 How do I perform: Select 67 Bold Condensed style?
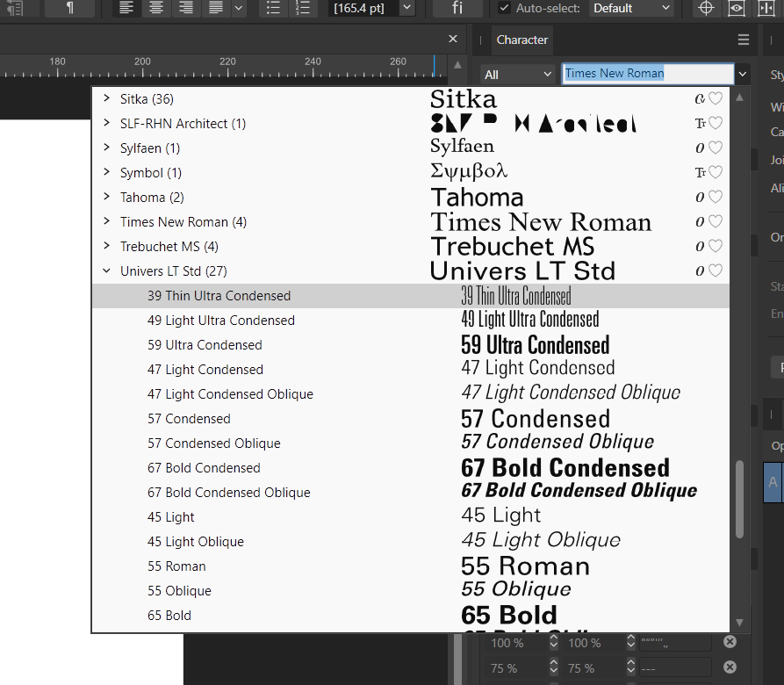click(x=411, y=468)
